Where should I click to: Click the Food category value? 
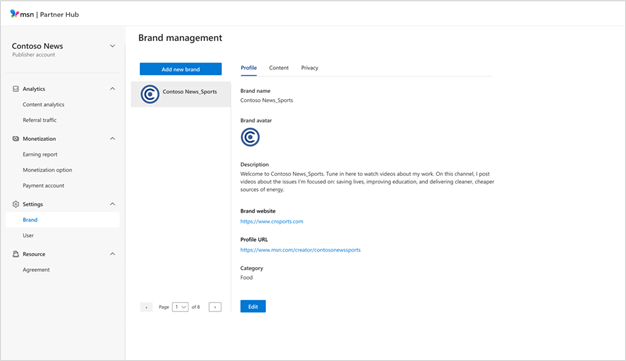[x=246, y=278]
